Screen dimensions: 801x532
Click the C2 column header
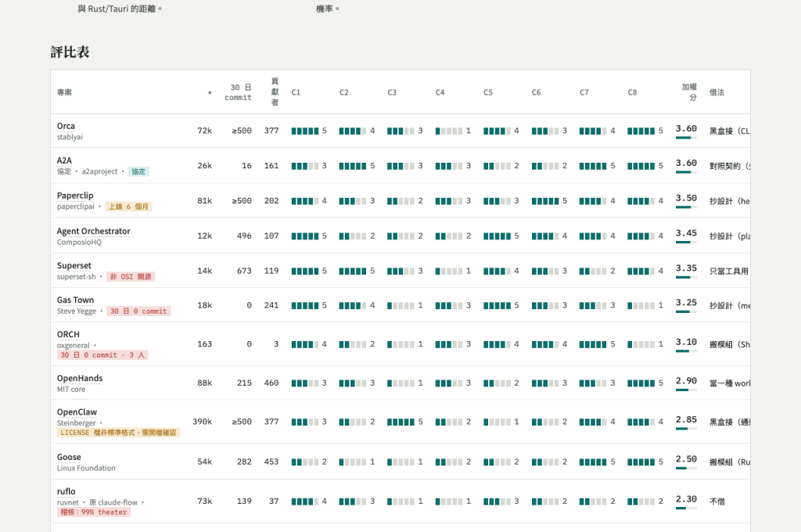(x=344, y=92)
